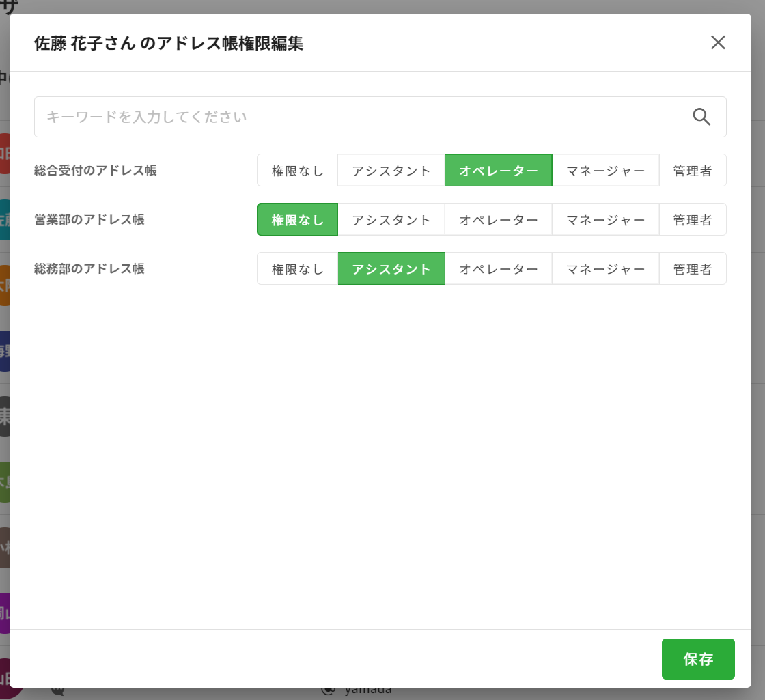Set 総合受付のアドレス帳 to 権限なし
The width and height of the screenshot is (765, 700).
(298, 171)
